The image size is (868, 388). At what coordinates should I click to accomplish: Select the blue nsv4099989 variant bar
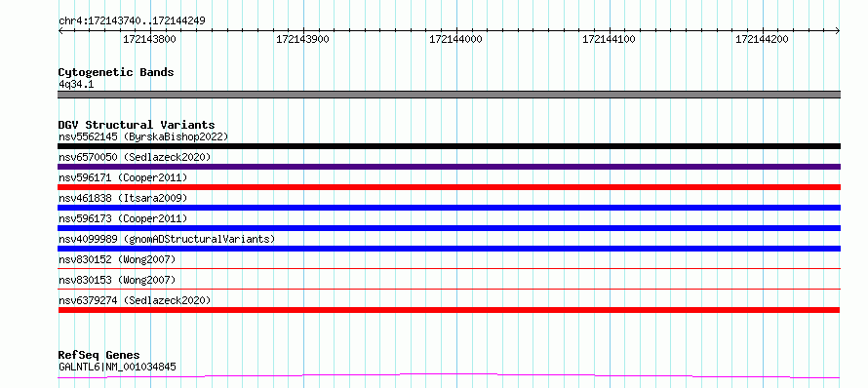tap(449, 249)
